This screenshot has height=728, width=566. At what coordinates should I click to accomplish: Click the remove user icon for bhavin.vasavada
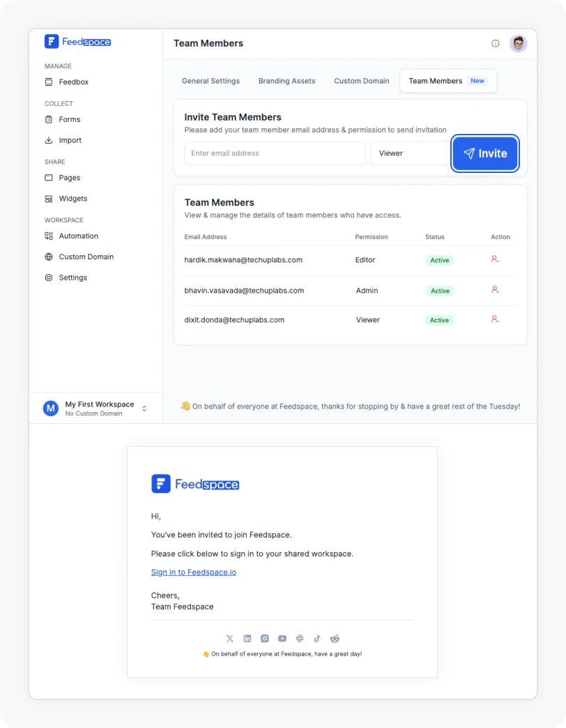tap(495, 289)
